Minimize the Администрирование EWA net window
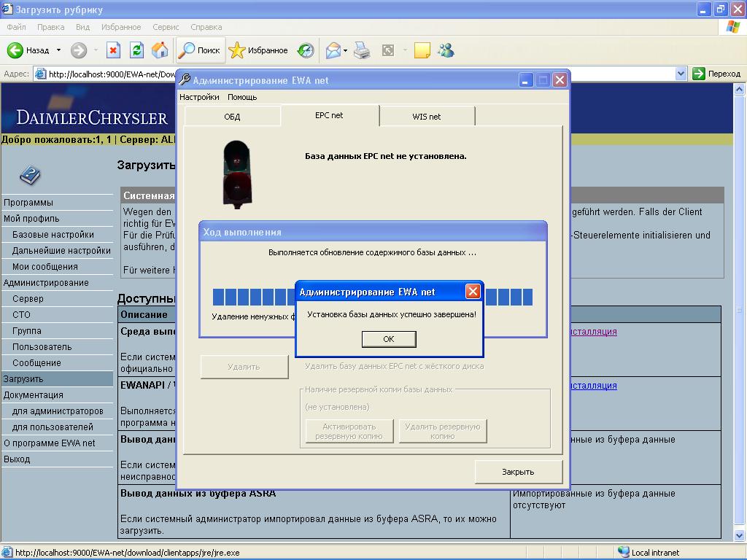Screen dimensions: 747x560 [x=525, y=80]
